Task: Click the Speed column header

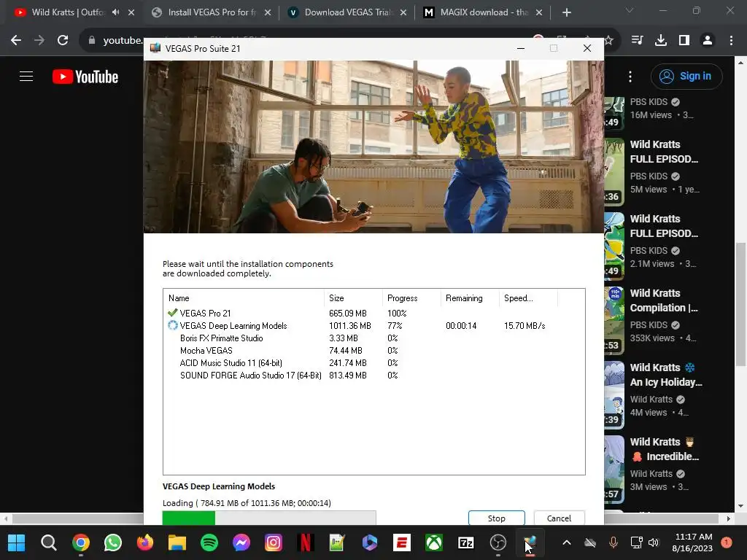Action: [x=528, y=298]
